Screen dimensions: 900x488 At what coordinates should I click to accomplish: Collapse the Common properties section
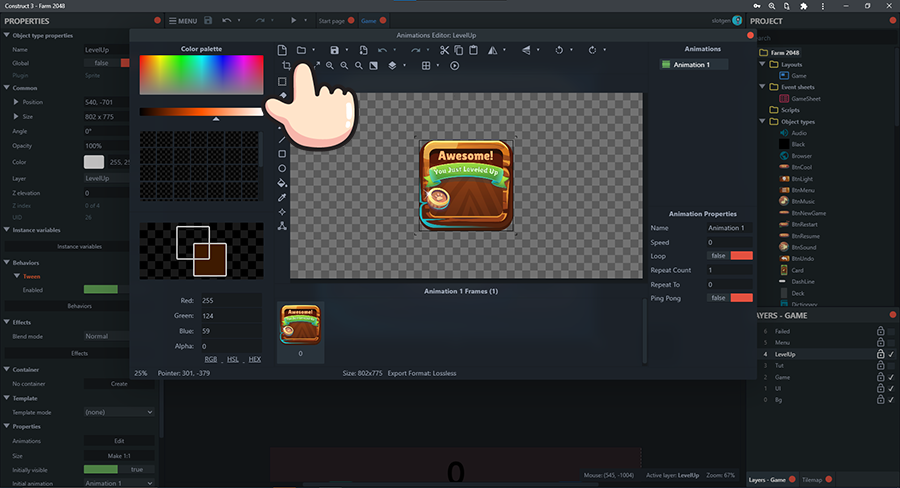[x=7, y=87]
